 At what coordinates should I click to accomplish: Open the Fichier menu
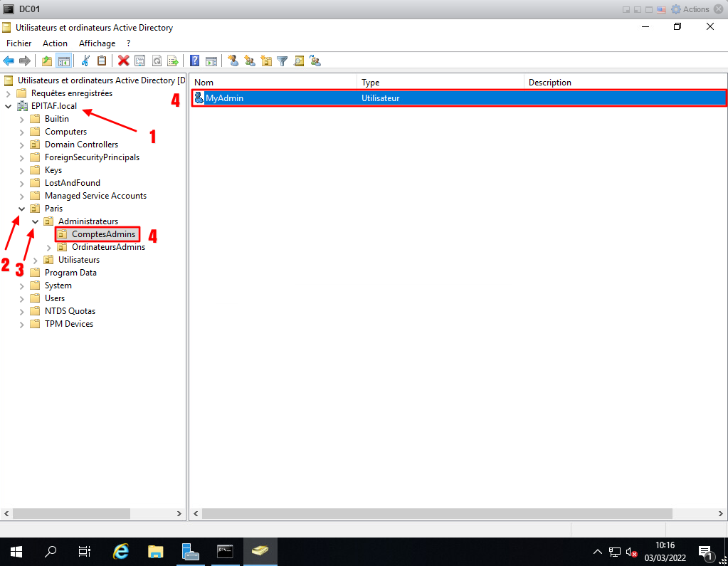[x=19, y=43]
